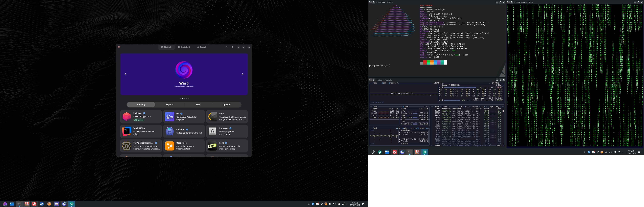Screen dimensions: 644x207
Task: Toggle tree view in btop process panel
Action: click(x=483, y=107)
